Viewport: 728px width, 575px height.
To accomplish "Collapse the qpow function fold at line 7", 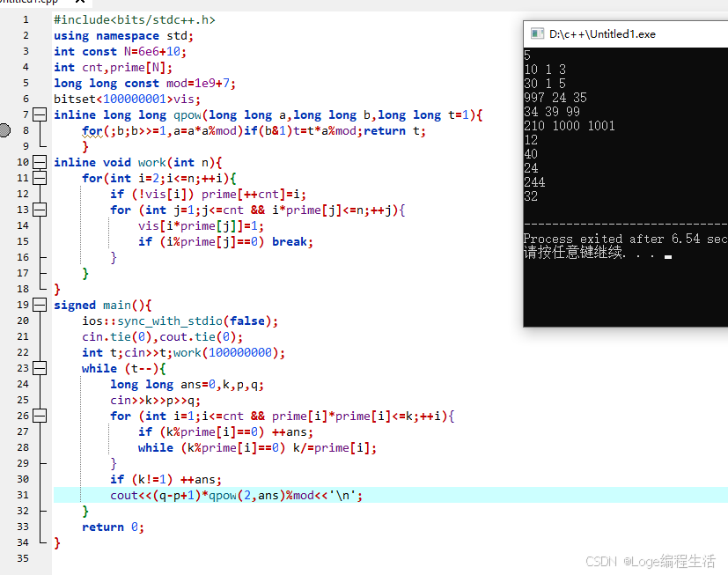I will tap(40, 114).
